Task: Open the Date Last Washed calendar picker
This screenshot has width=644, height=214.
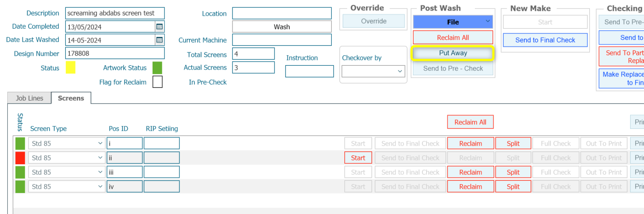Action: pos(159,40)
